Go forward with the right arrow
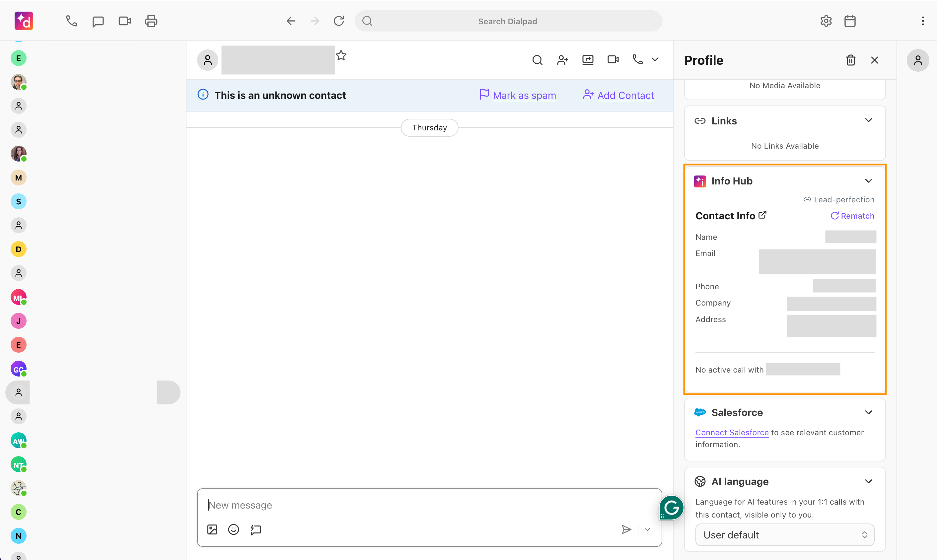Viewport: 937px width, 560px height. coord(314,21)
